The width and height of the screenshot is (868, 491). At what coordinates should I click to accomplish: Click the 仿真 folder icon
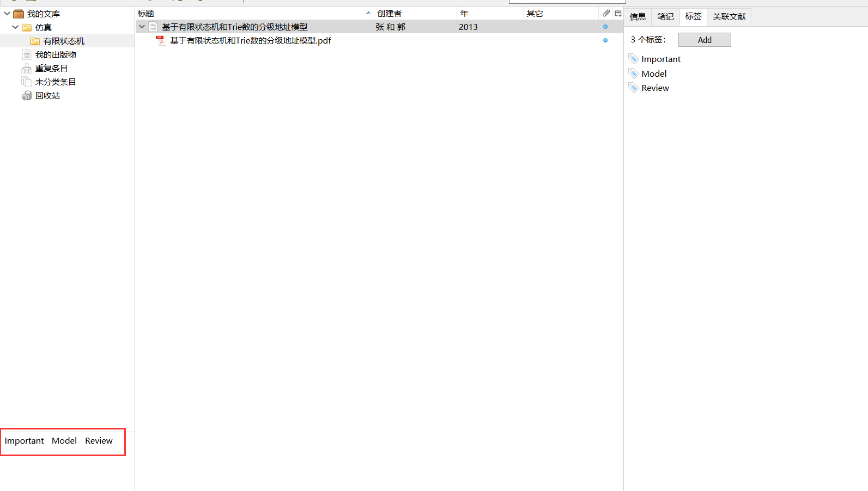point(27,27)
